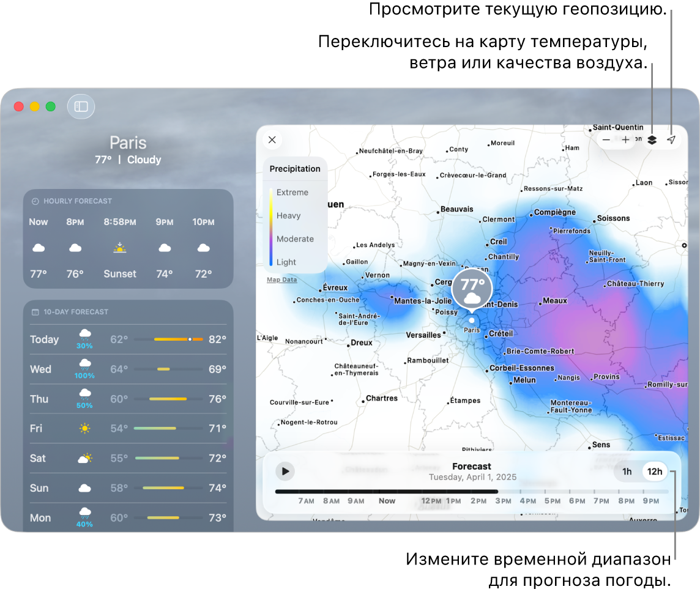Screen dimensions: 700x592
Task: Open Sunday's cloudy icon
Action: (85, 488)
